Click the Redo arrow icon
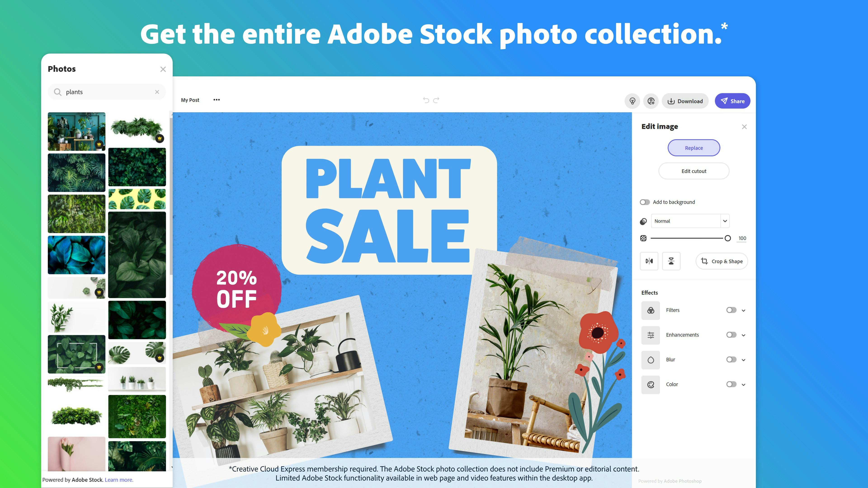 click(436, 100)
